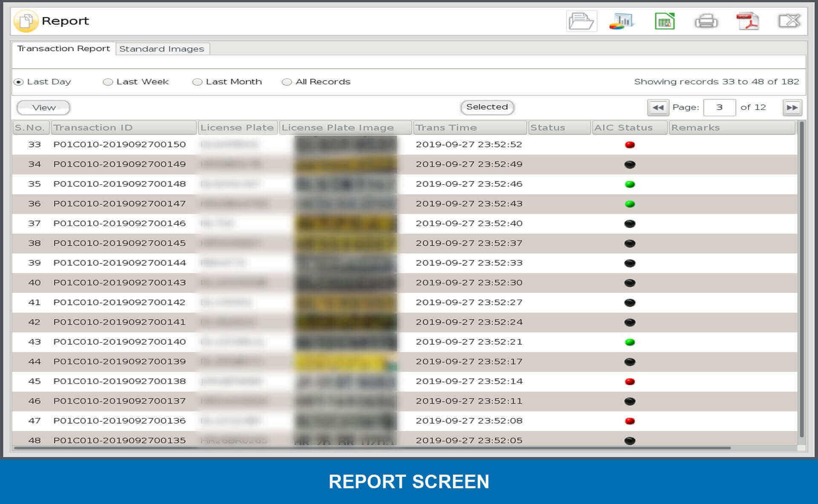Click the Selected button
Image resolution: width=818 pixels, height=504 pixels.
(487, 107)
